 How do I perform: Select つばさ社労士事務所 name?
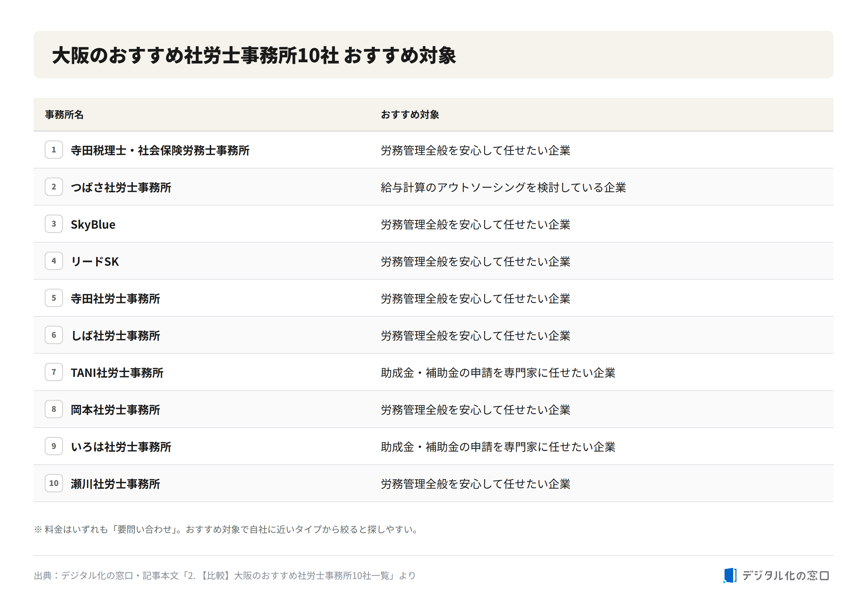click(121, 187)
